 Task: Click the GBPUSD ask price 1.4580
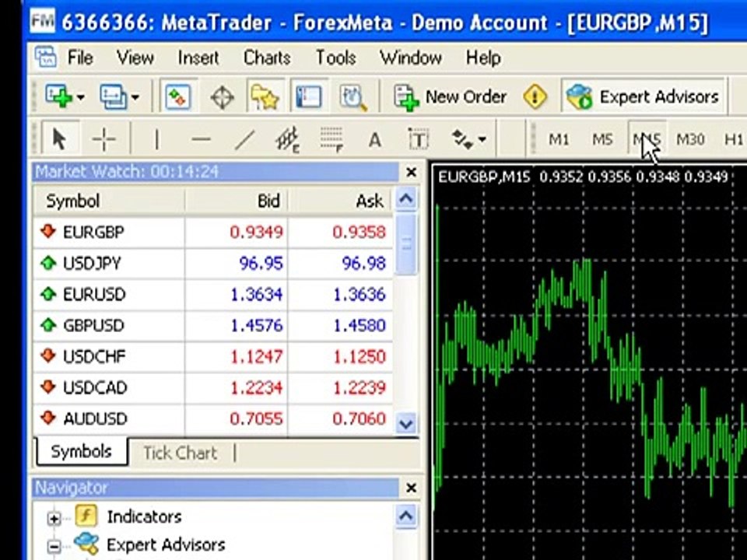[359, 325]
